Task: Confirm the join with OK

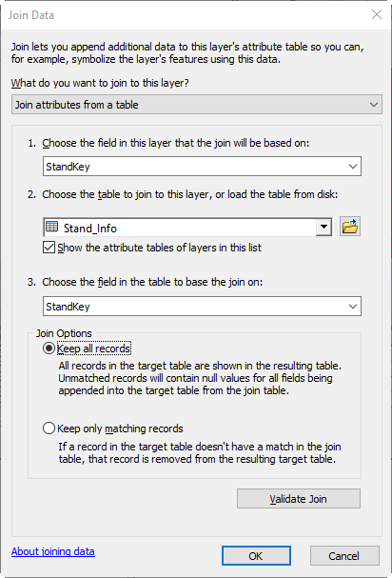Action: (x=256, y=555)
